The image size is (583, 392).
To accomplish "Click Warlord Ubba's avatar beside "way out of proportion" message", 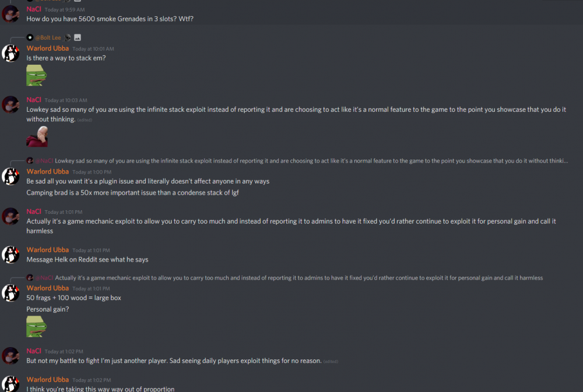I will pyautogui.click(x=11, y=383).
